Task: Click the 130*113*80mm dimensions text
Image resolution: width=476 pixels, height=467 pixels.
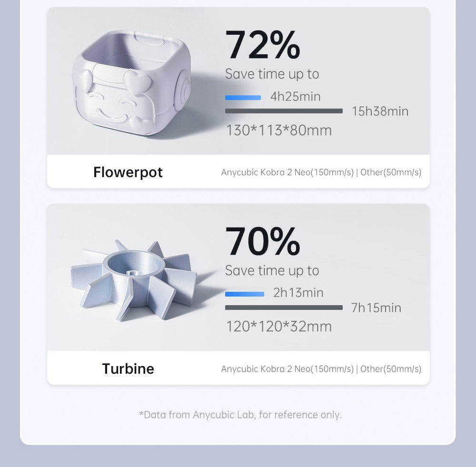Action: [x=278, y=130]
